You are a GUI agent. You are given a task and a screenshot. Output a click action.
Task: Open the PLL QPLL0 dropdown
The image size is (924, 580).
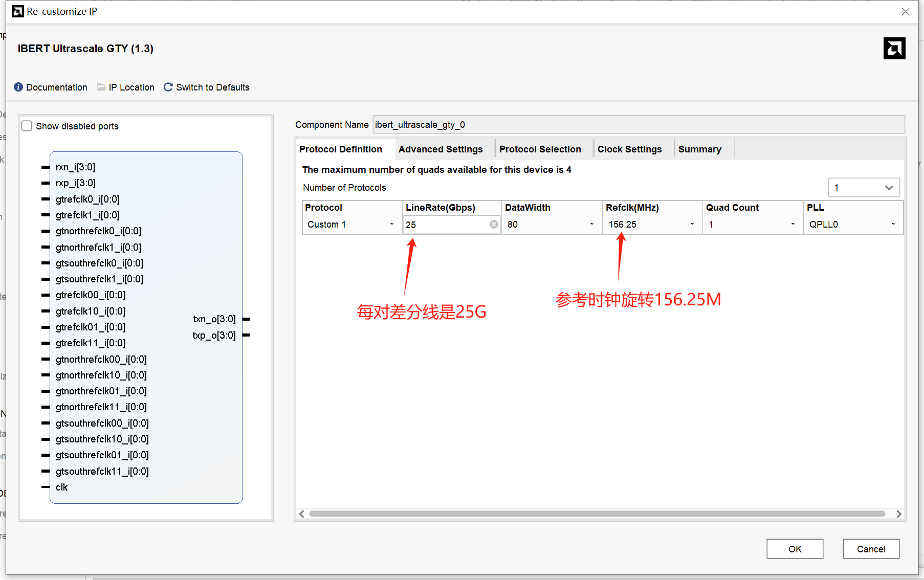853,224
